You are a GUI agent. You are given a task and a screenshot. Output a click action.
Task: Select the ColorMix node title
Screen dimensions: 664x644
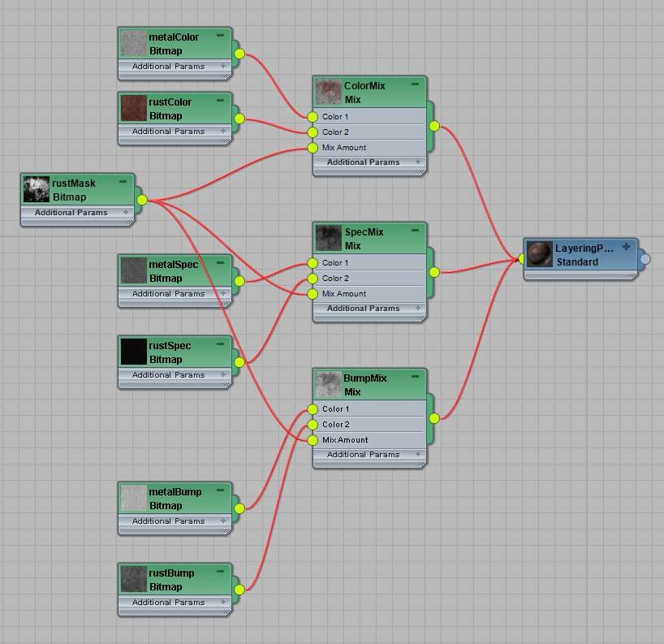coord(364,85)
